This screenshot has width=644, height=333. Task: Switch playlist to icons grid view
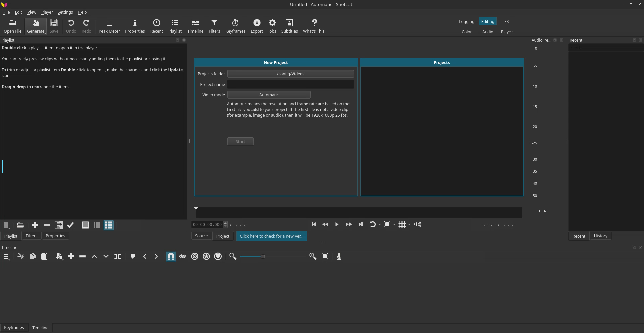point(108,225)
